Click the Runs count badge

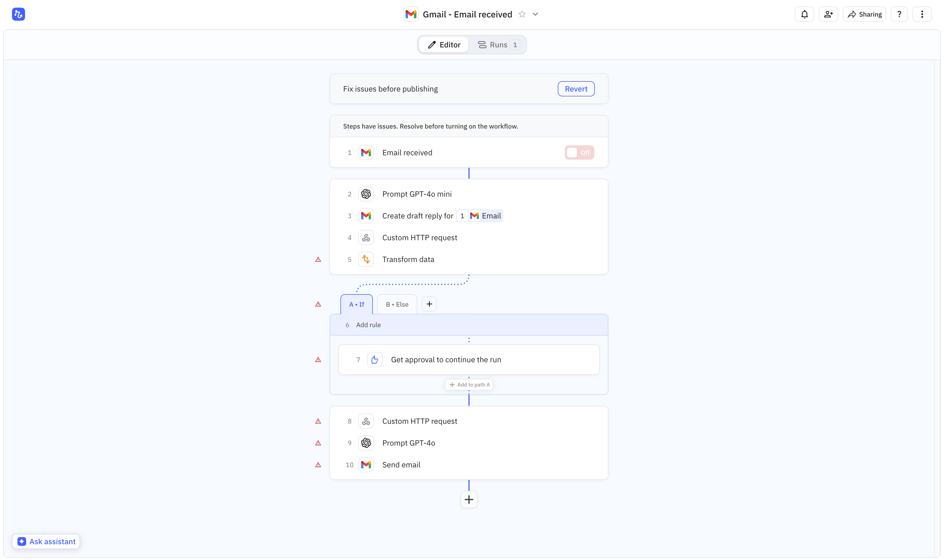515,45
